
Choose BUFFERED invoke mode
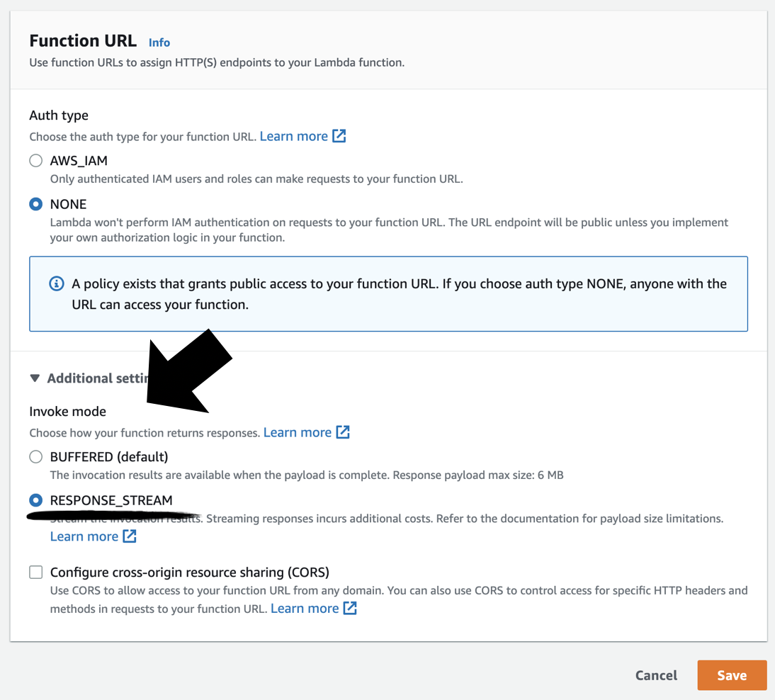click(35, 456)
